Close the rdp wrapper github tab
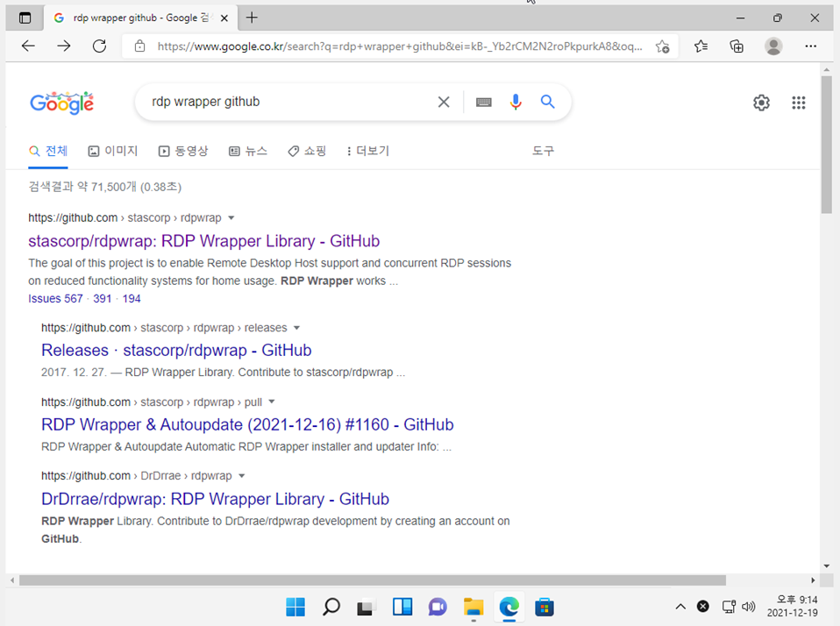The image size is (840, 626). click(x=224, y=18)
